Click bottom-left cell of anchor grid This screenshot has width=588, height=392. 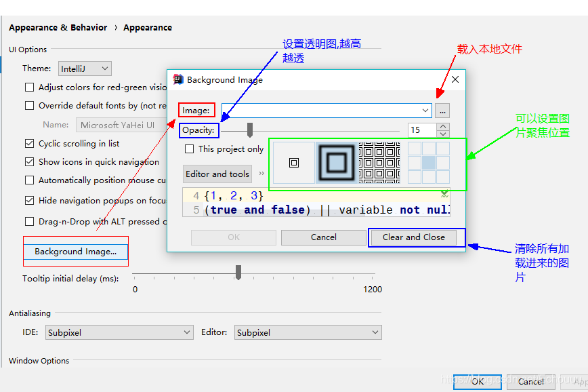415,177
